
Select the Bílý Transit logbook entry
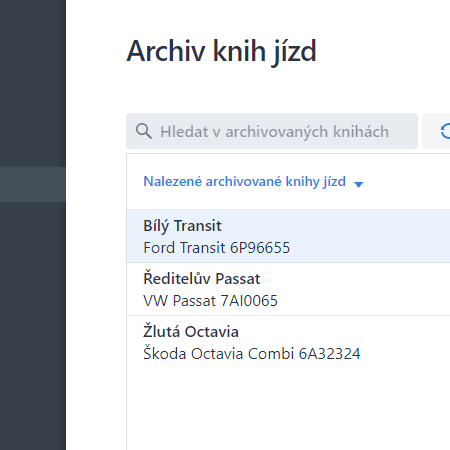click(x=288, y=236)
